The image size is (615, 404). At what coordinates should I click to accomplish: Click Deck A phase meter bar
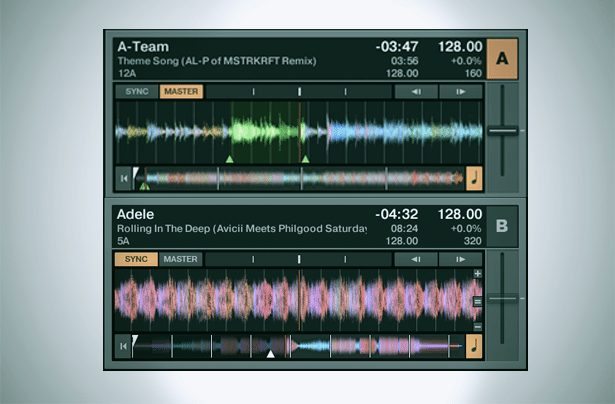point(299,91)
